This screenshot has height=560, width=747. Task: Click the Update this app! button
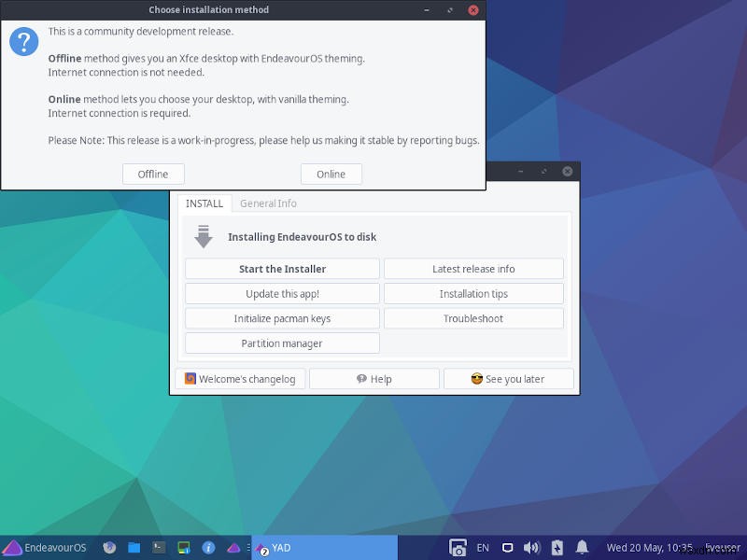click(282, 293)
